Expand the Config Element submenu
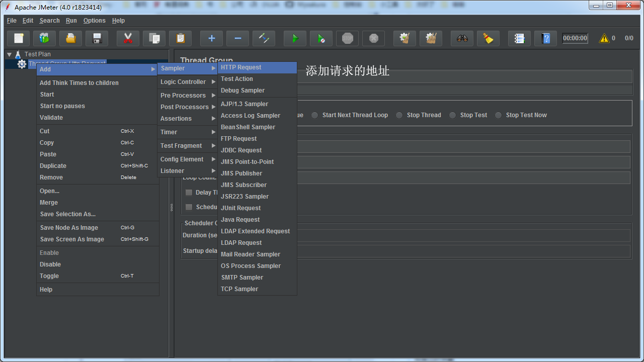The height and width of the screenshot is (362, 644). tap(188, 159)
